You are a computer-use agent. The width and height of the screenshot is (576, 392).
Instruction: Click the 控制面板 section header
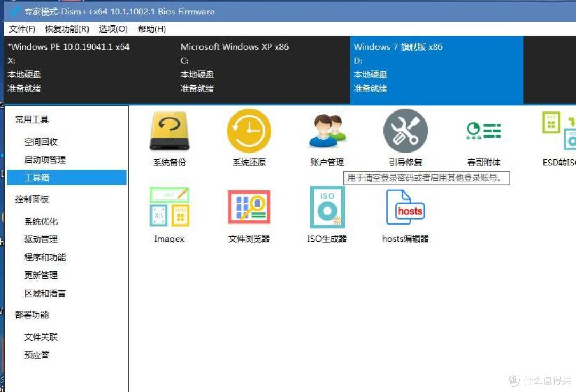coord(31,199)
